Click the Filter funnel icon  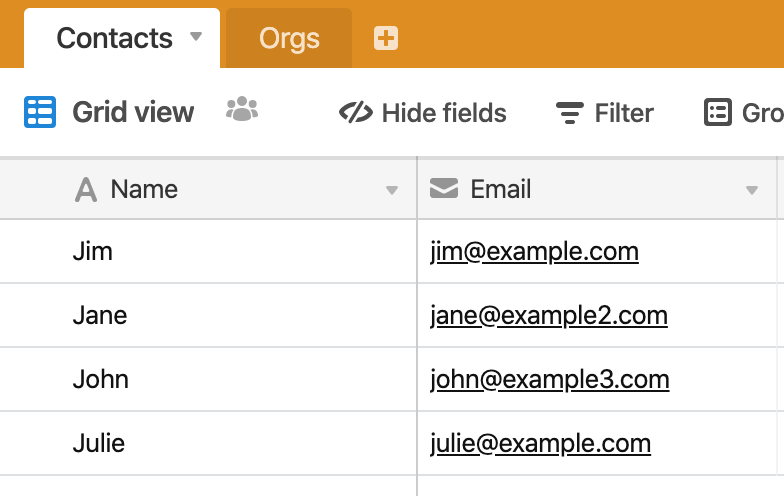(570, 112)
